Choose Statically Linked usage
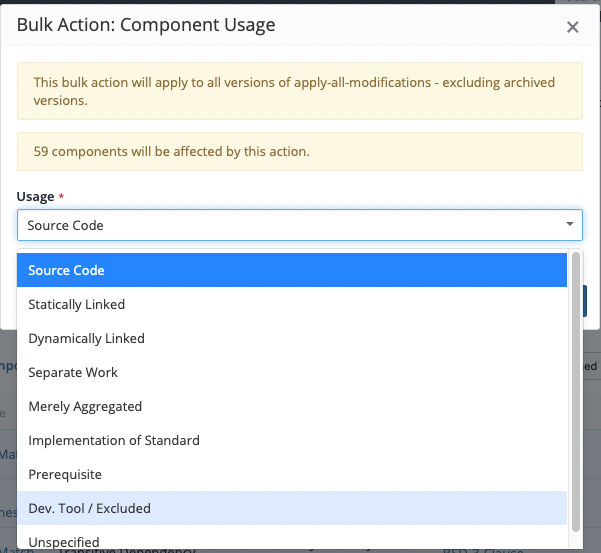The width and height of the screenshot is (601, 553). pos(292,304)
